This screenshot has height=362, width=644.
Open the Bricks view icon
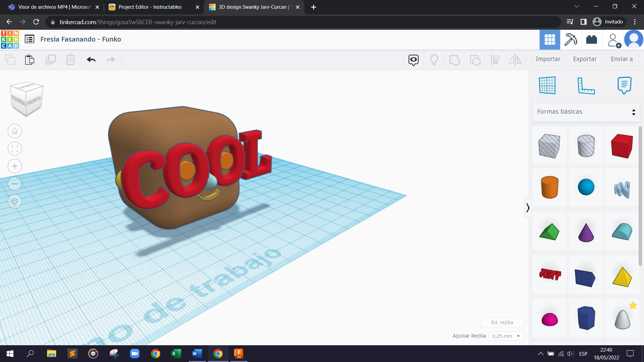pyautogui.click(x=591, y=40)
